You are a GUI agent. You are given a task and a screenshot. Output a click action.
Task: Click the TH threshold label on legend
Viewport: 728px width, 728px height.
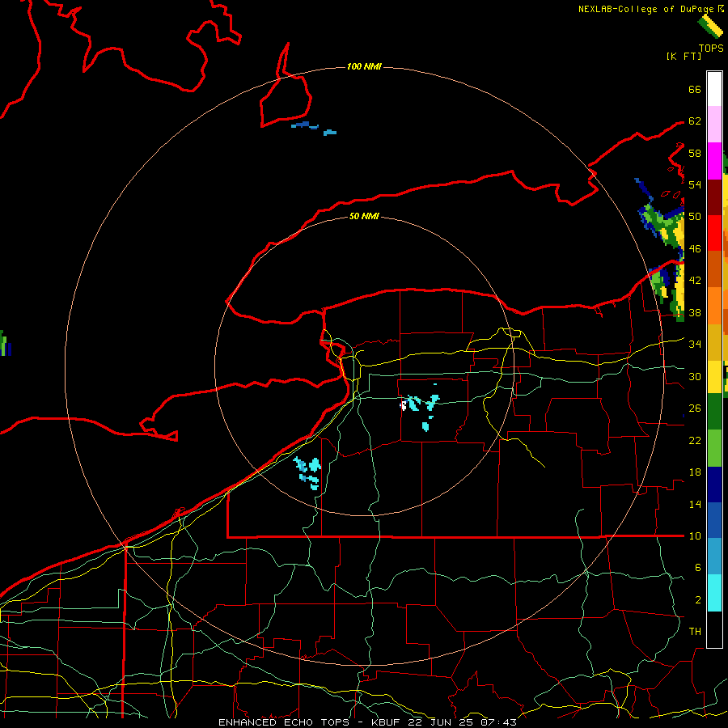tap(695, 632)
